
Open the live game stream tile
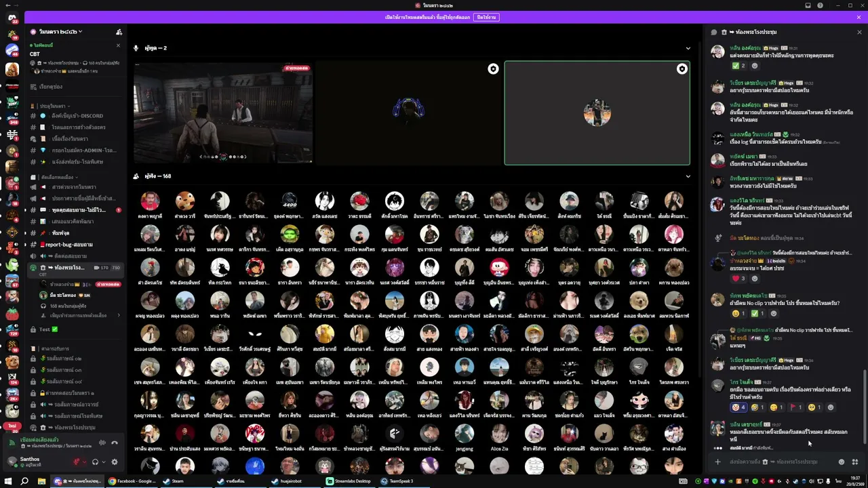[x=223, y=113]
